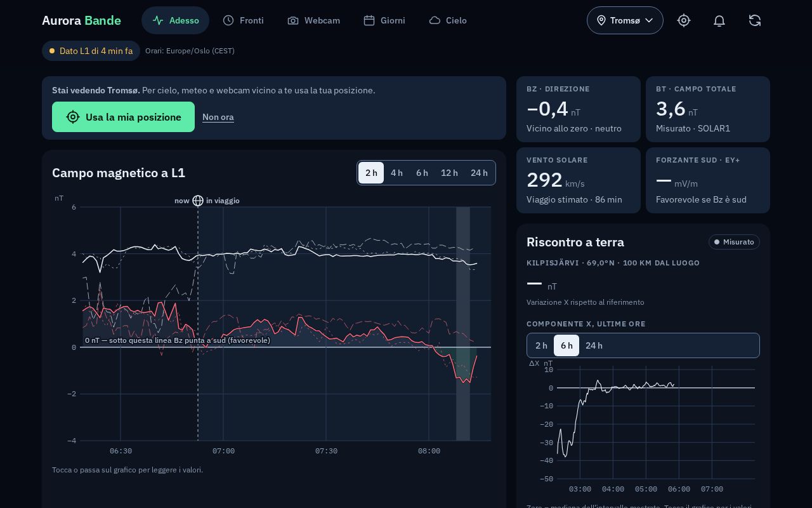
Task: Click the calendar icon beside Giorni
Action: 369,20
